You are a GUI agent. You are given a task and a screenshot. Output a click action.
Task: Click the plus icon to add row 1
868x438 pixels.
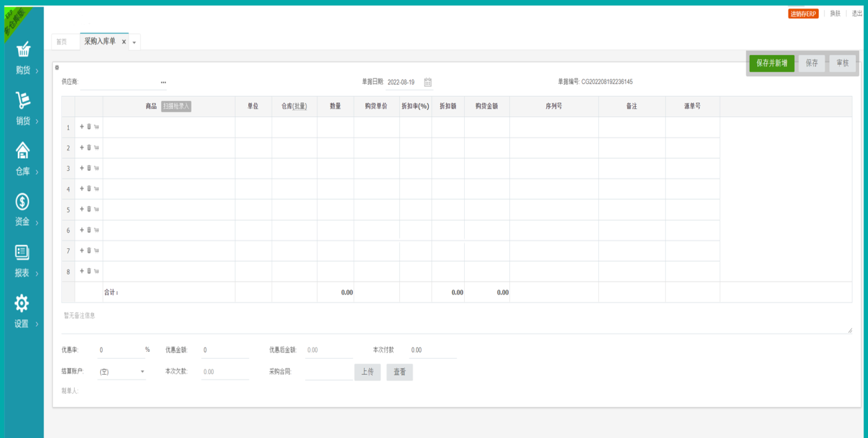(x=81, y=126)
